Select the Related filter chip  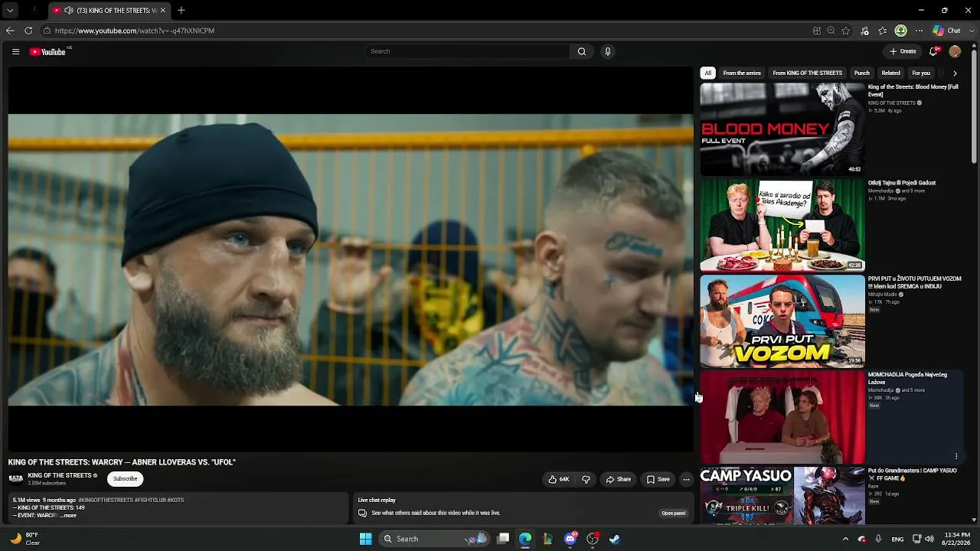point(890,73)
